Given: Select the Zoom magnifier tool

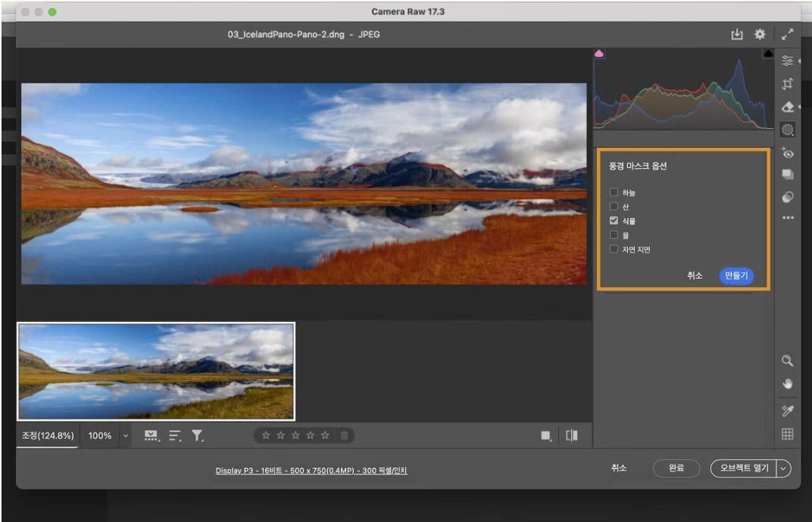Looking at the screenshot, I should coord(787,361).
